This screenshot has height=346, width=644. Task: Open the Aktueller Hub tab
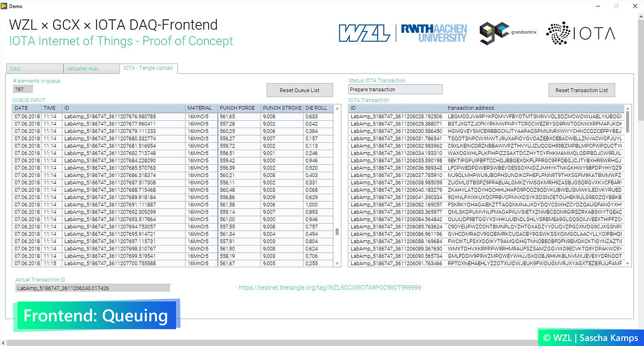pos(90,69)
